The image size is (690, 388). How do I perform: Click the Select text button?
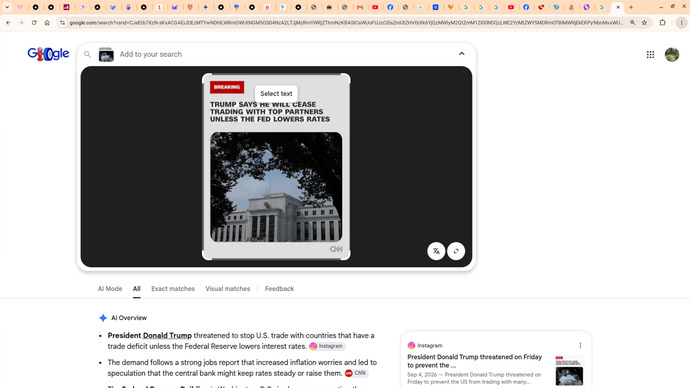[276, 93]
